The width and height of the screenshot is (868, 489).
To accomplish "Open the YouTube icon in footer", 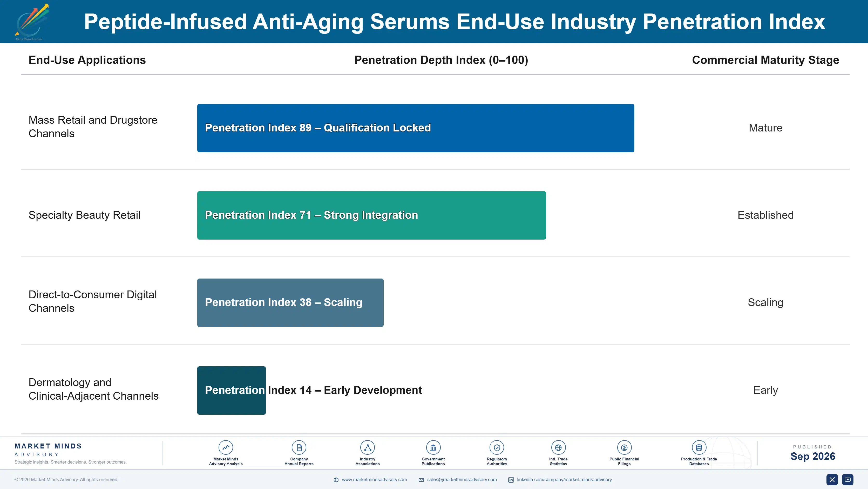I will 848,480.
